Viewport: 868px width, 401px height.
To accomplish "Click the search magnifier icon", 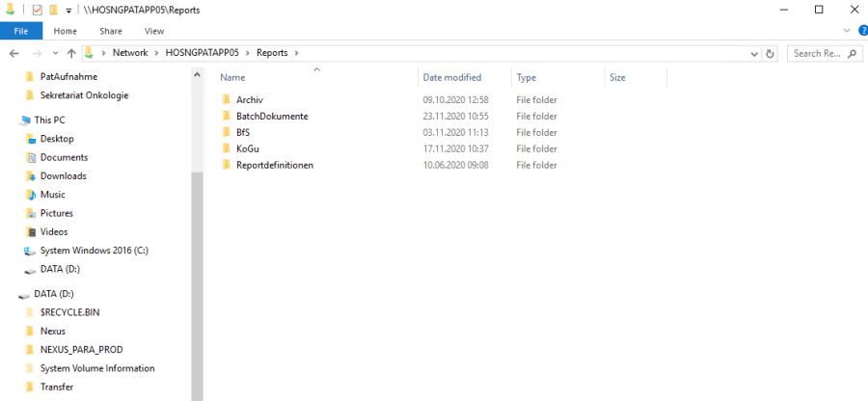I will pos(853,54).
